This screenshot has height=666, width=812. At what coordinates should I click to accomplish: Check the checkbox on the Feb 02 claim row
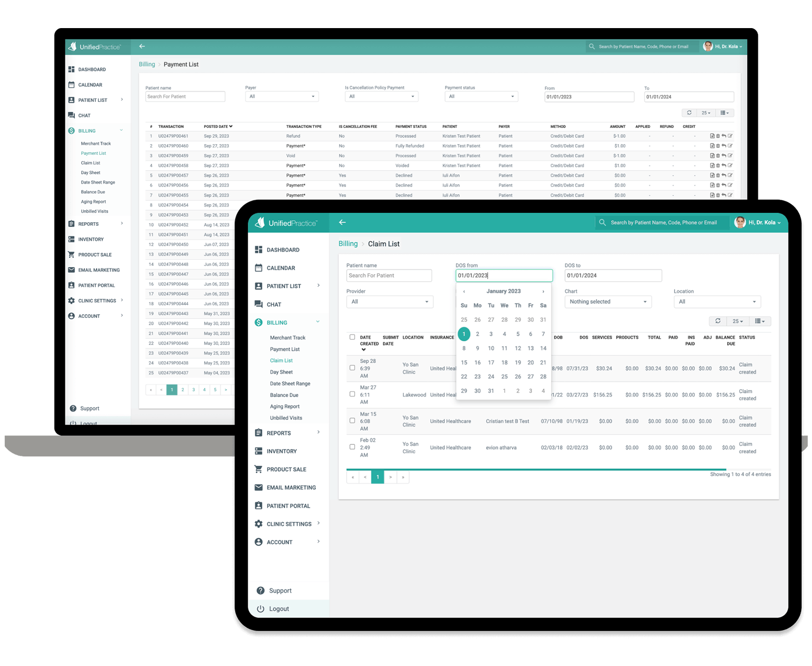point(352,446)
